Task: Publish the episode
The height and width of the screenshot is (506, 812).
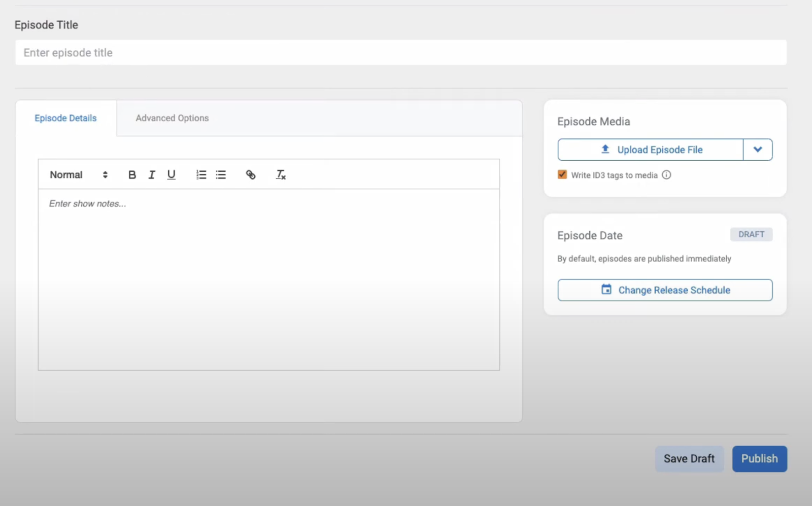Action: point(759,459)
